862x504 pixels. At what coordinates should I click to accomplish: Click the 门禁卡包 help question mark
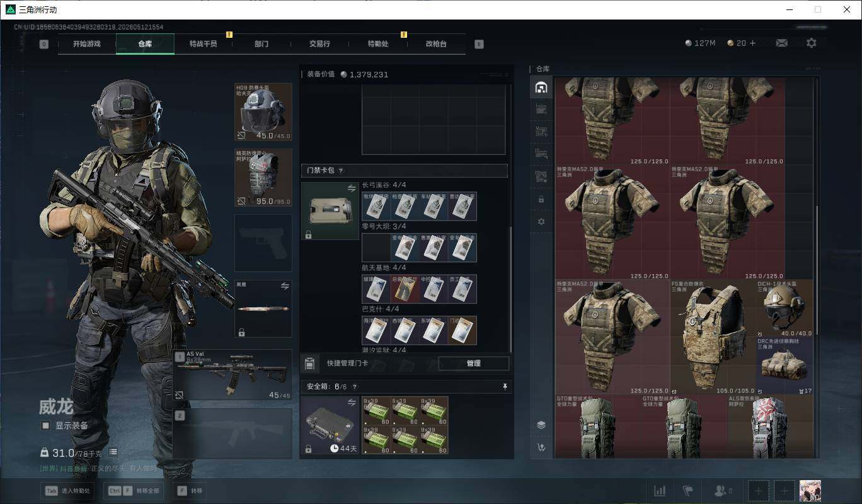(x=341, y=171)
